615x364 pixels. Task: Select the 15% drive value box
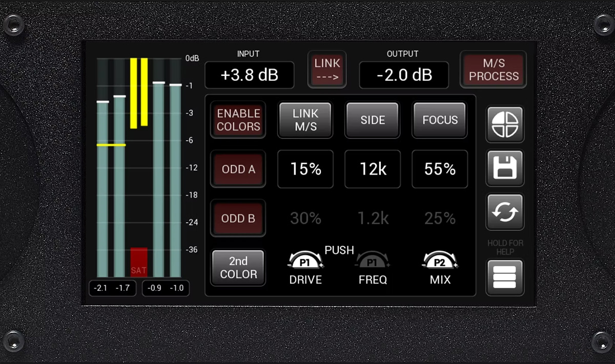pyautogui.click(x=305, y=169)
